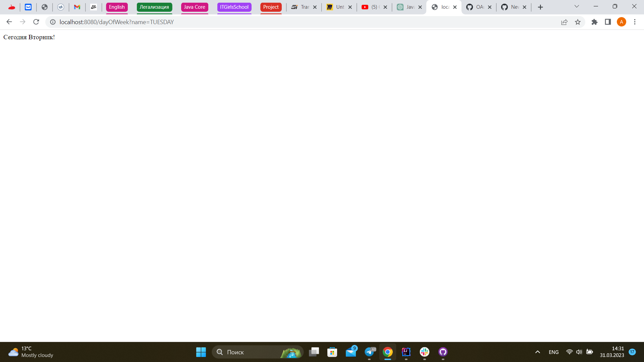Expand the Java Core tab group
Screen dimensions: 644x362
[x=195, y=7]
